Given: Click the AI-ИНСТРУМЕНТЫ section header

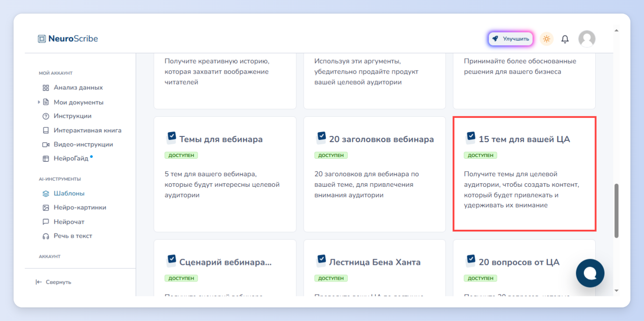Looking at the screenshot, I should click(60, 179).
